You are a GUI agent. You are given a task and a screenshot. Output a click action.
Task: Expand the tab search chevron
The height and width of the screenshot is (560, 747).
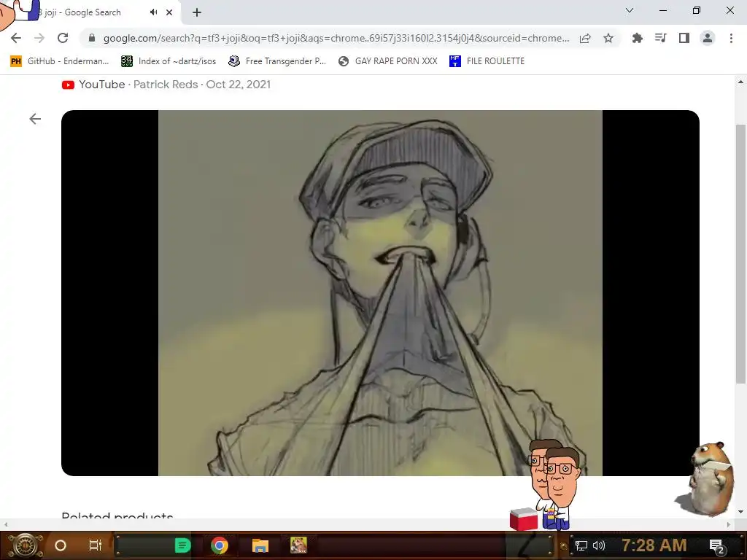pyautogui.click(x=630, y=10)
